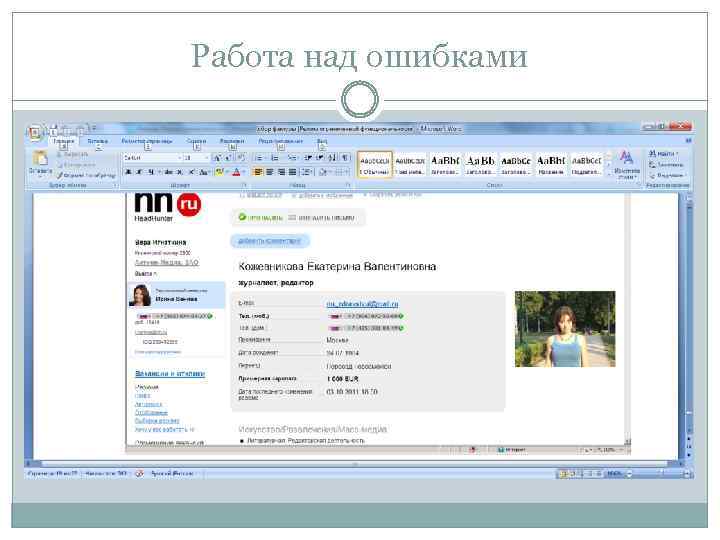Center the text
Image resolution: width=720 pixels, height=540 pixels.
coord(270,172)
